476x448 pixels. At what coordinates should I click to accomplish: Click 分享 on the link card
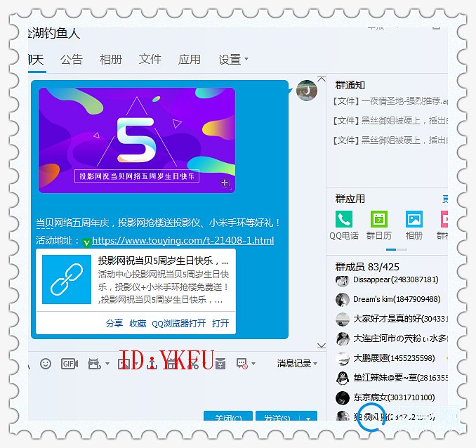point(114,323)
